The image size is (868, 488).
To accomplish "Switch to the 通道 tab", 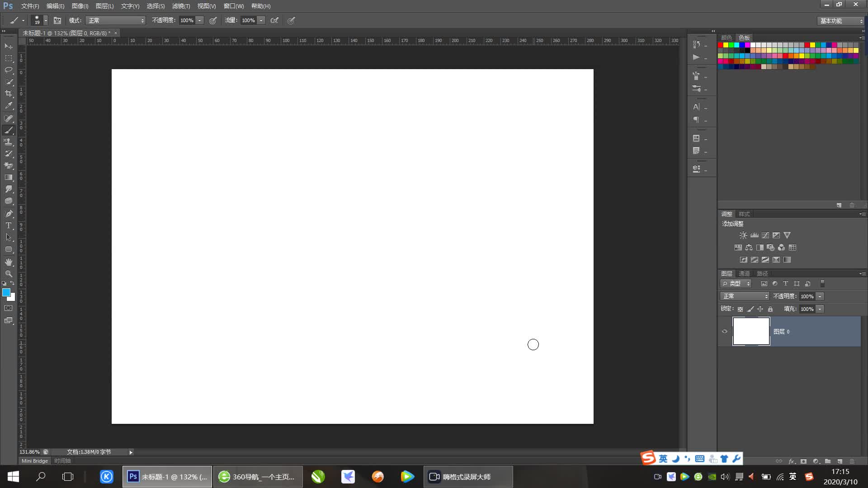I will [x=744, y=273].
